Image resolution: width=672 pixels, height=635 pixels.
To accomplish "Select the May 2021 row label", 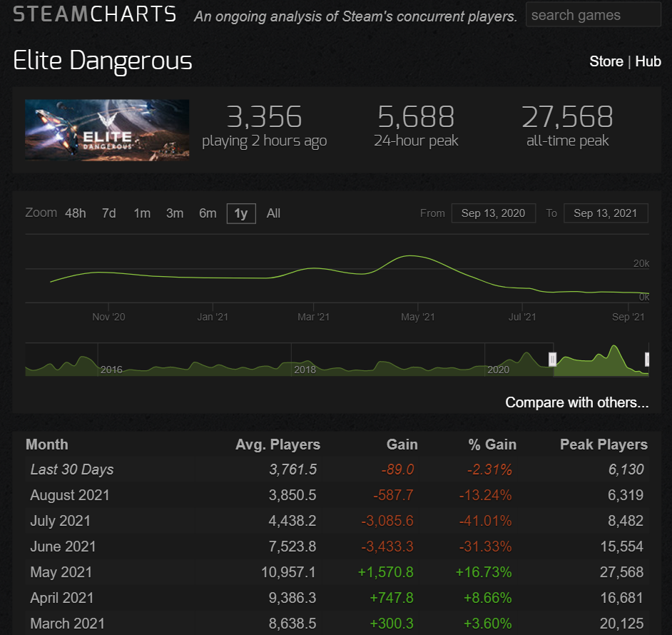I will pos(61,572).
